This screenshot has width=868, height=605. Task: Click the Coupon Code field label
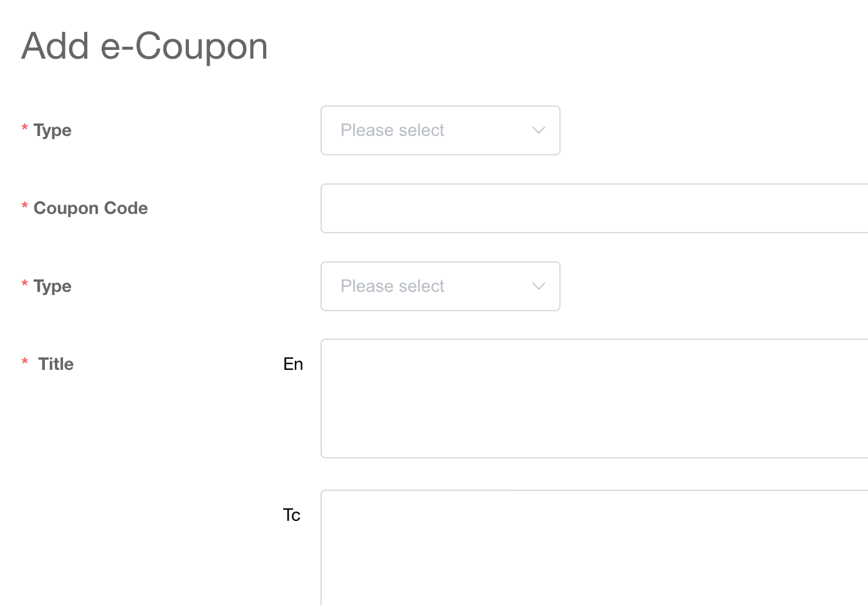90,208
